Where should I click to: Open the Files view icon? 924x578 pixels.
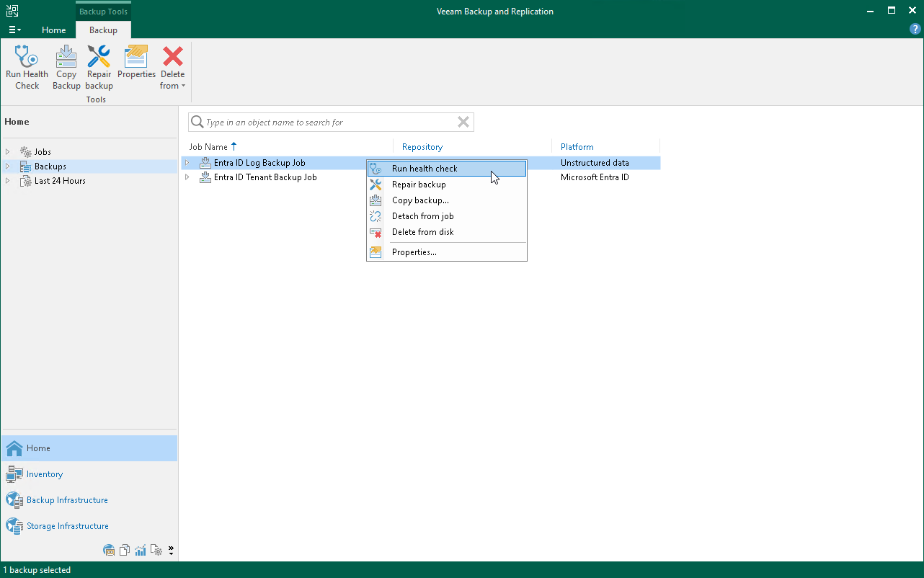tap(125, 551)
